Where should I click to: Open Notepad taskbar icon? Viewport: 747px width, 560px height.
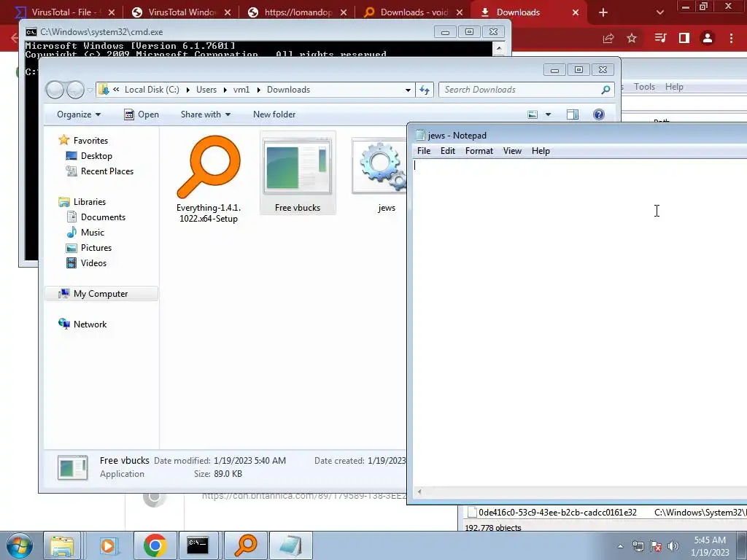pos(290,545)
